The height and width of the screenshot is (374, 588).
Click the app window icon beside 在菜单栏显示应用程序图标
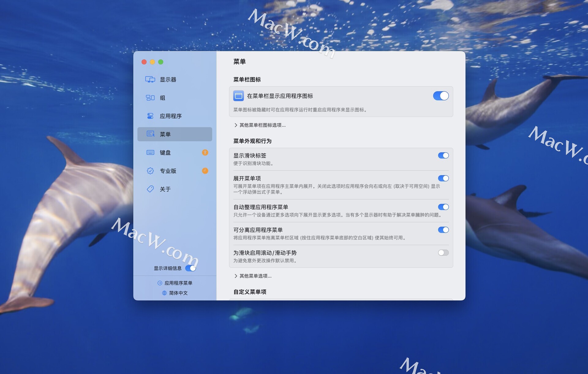pos(239,96)
